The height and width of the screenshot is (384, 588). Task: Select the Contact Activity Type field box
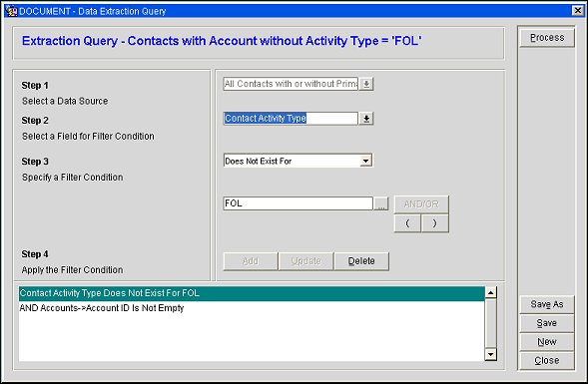point(291,119)
